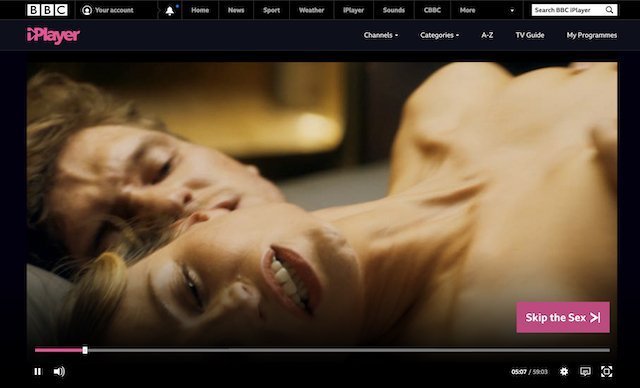Click the BBC logo
The height and width of the screenshot is (388, 640).
(x=47, y=10)
